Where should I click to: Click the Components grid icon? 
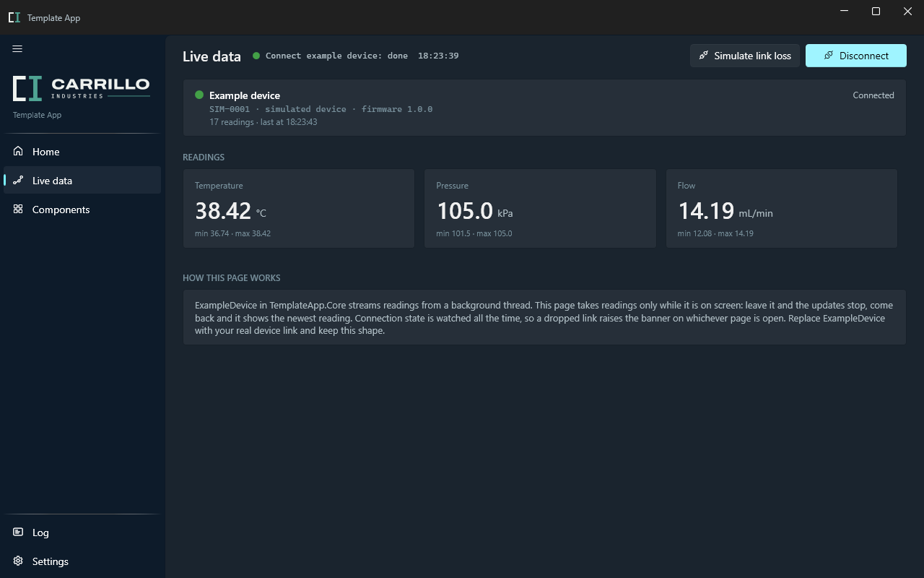pyautogui.click(x=18, y=209)
